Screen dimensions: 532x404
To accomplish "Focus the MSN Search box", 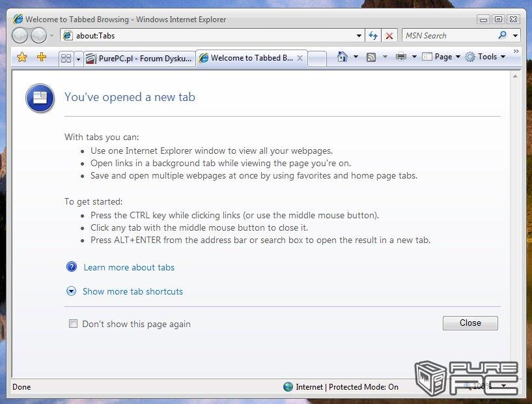I will tap(449, 35).
